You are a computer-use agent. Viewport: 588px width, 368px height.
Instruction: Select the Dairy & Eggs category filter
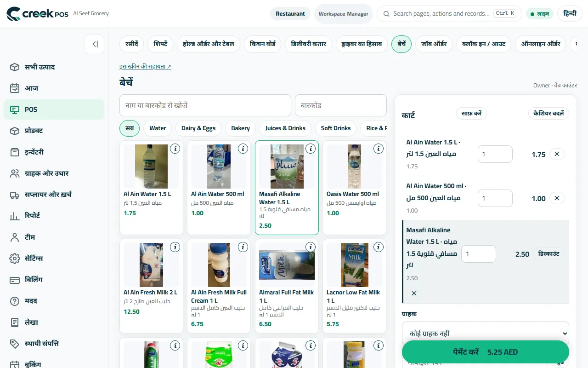(x=198, y=128)
